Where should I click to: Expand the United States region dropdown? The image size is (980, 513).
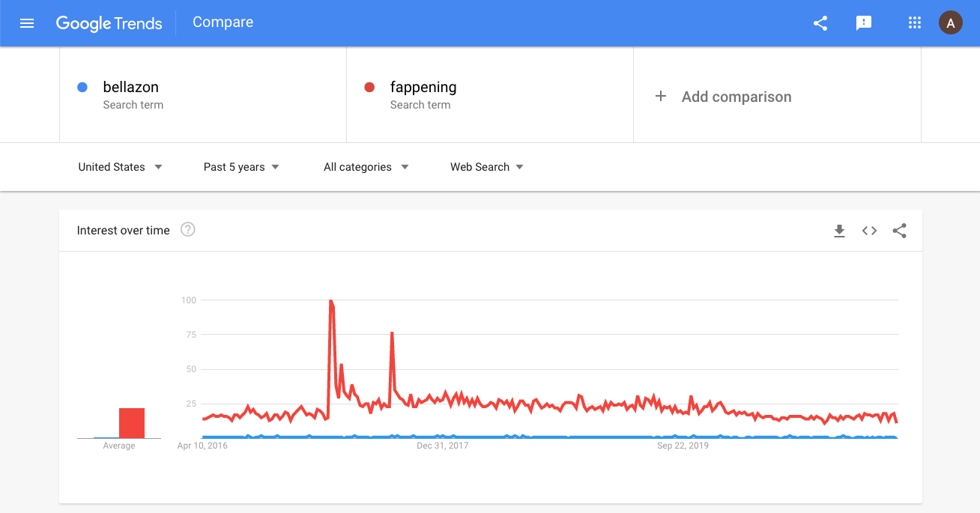click(x=120, y=167)
